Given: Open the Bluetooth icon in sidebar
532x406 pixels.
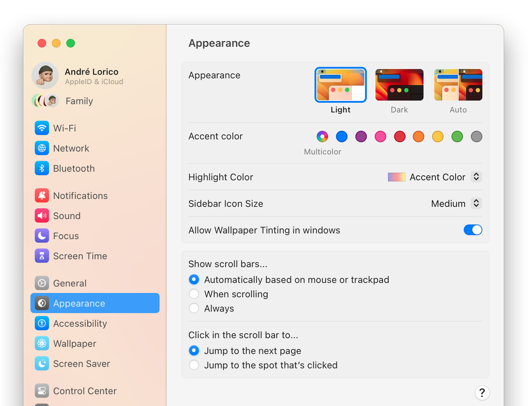Looking at the screenshot, I should [x=42, y=168].
